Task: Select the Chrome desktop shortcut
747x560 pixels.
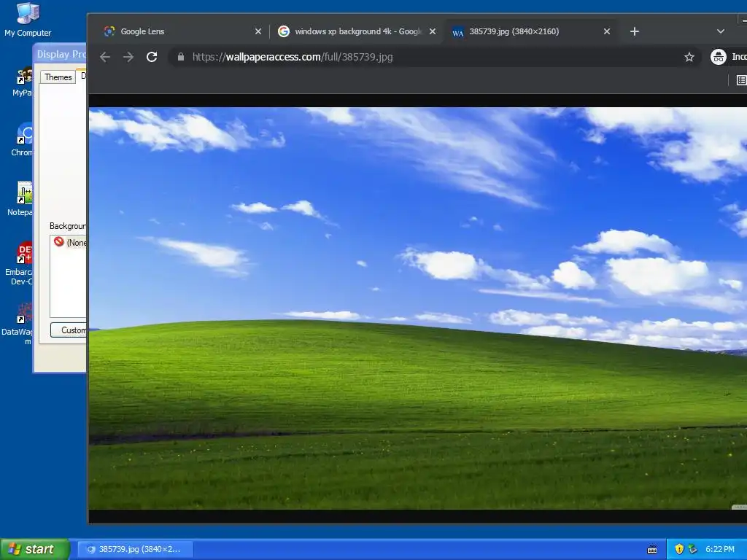Action: (x=23, y=139)
